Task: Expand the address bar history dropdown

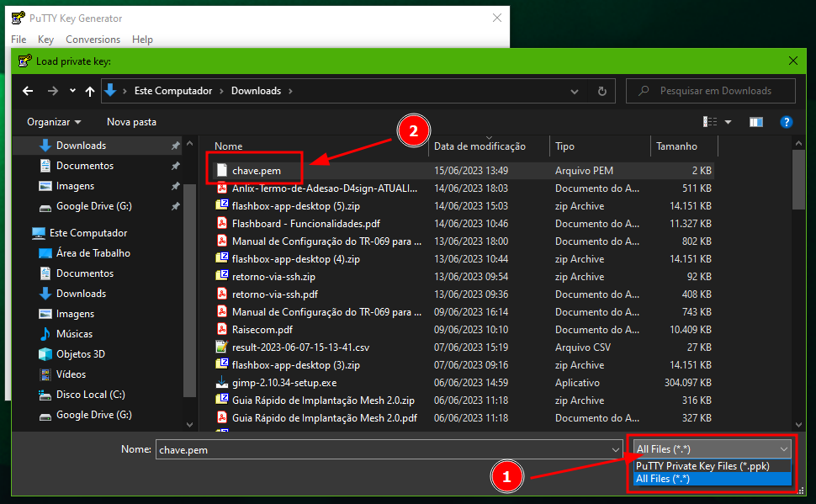Action: tap(574, 92)
